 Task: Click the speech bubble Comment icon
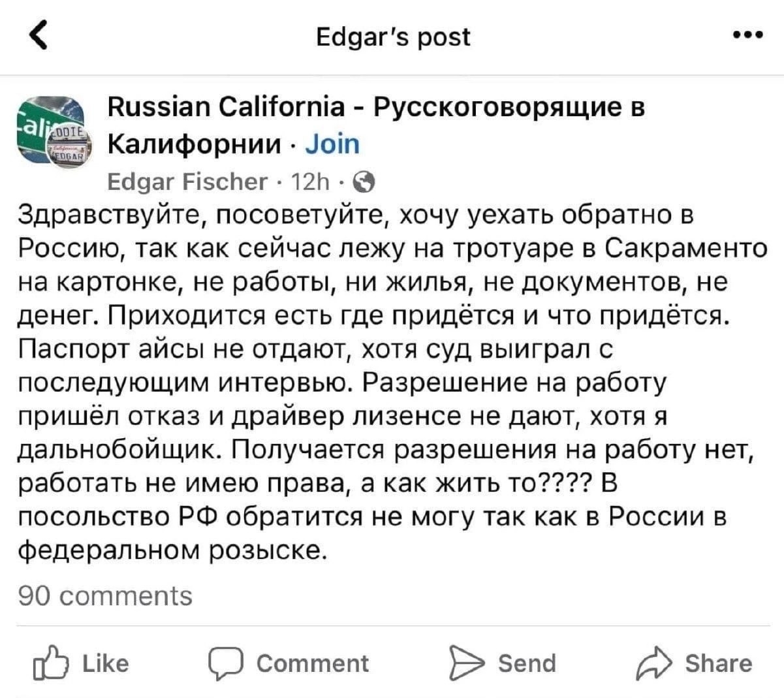pos(225,663)
